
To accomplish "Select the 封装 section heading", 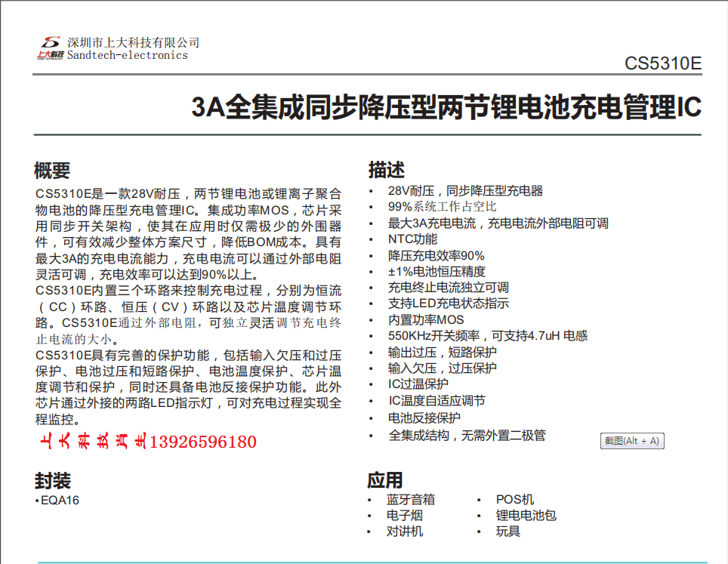I will (x=52, y=481).
